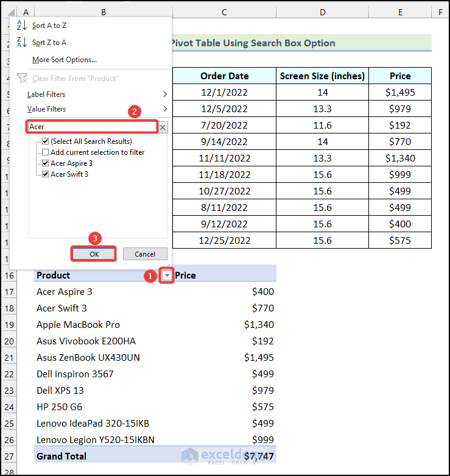Click the Order Date header cell

225,76
